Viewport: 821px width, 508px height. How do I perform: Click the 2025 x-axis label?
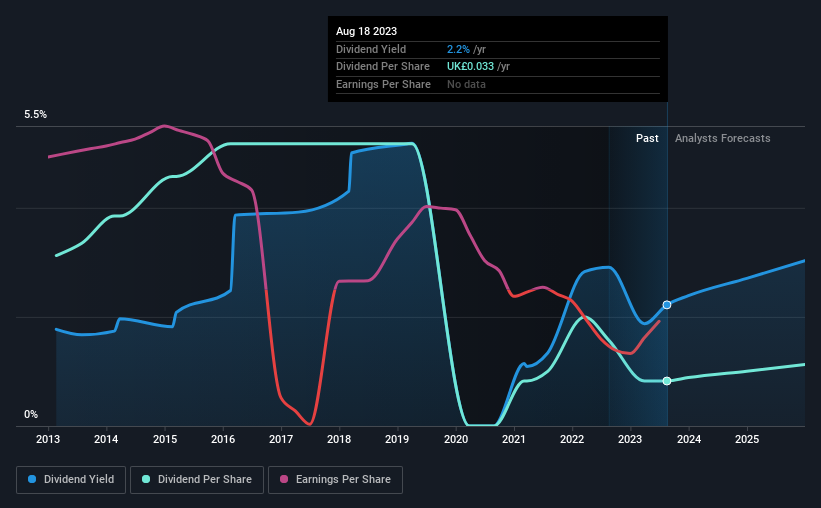coord(747,439)
